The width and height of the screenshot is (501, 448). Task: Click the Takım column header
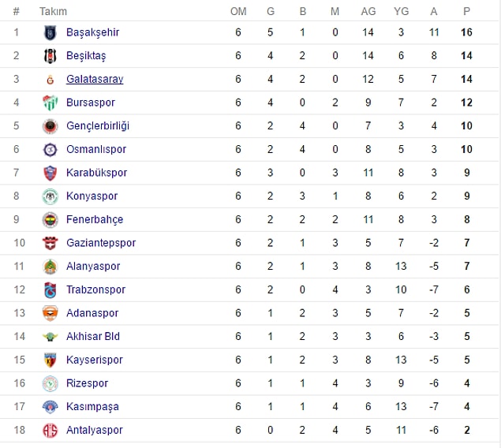[53, 12]
